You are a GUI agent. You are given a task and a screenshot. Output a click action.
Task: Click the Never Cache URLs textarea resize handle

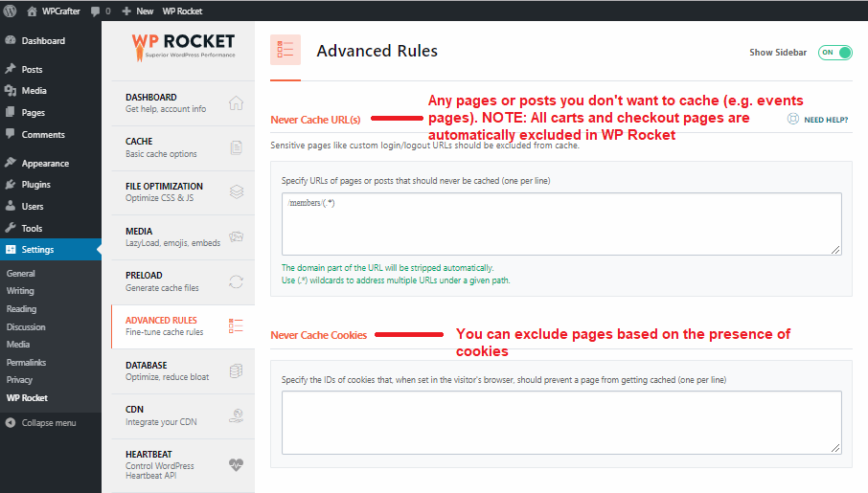835,250
